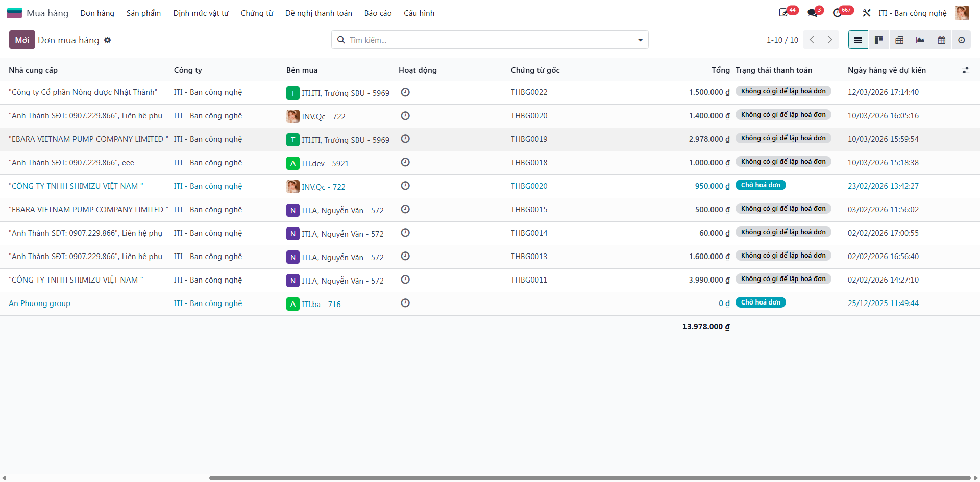Open Sản phẩm menu
This screenshot has width=980, height=482.
143,13
